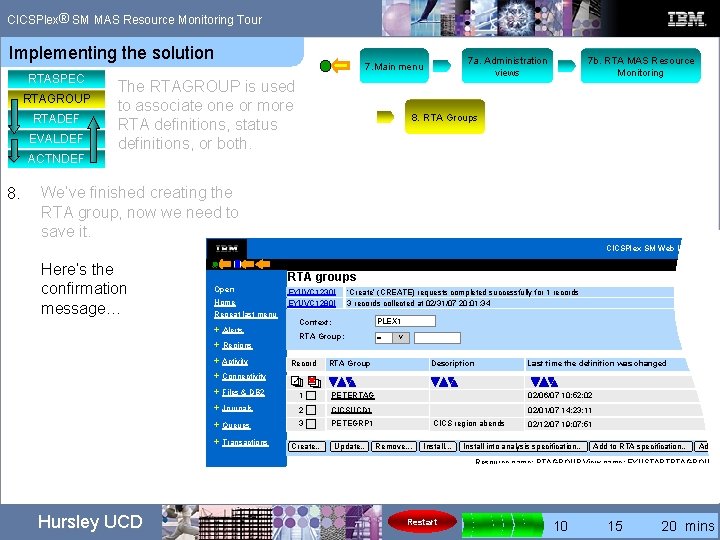Tick the checkbox for record 2
The width and height of the screenshot is (720, 540).
(311, 410)
